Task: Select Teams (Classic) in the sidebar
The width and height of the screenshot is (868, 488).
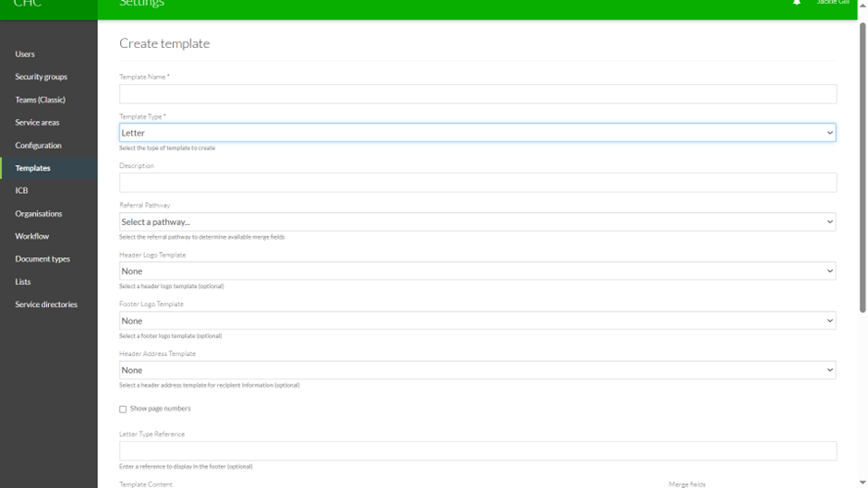Action: click(40, 100)
